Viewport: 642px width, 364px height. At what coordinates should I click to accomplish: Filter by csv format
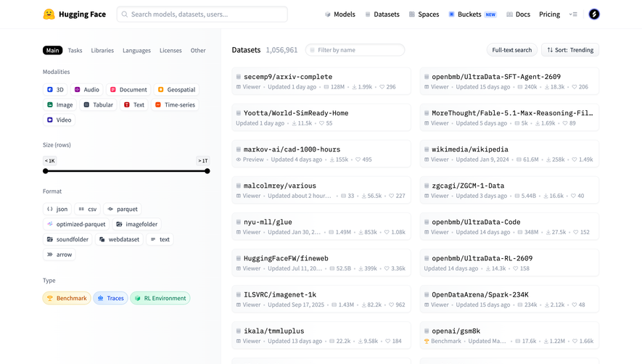87,210
